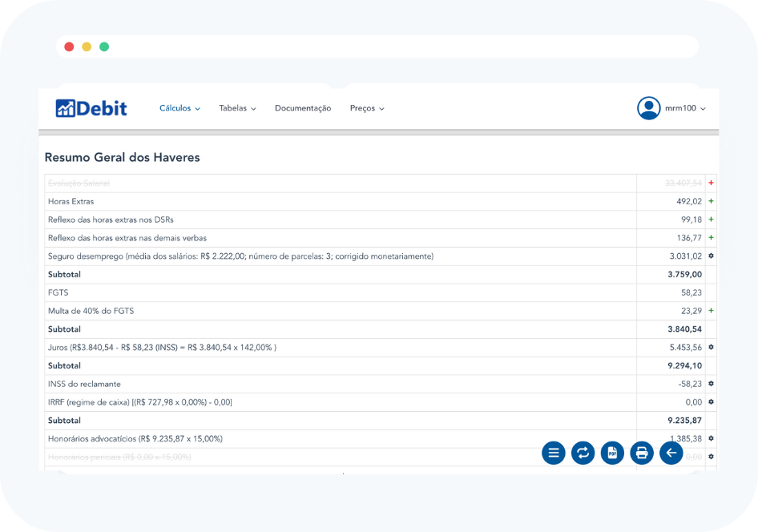Click the gear icon in the Juros row
Image resolution: width=758 pixels, height=532 pixels.
tap(711, 348)
